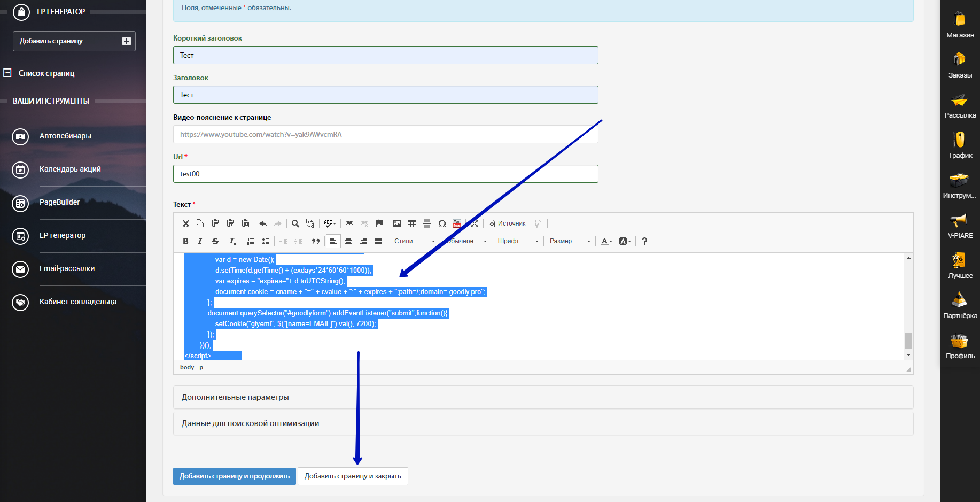Open the Стили styles dropdown

coord(415,241)
